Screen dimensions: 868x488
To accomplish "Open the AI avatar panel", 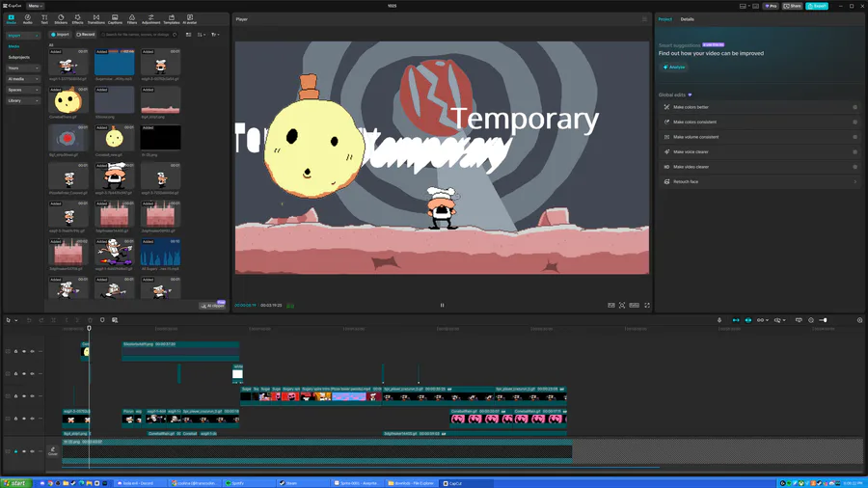I will point(190,19).
